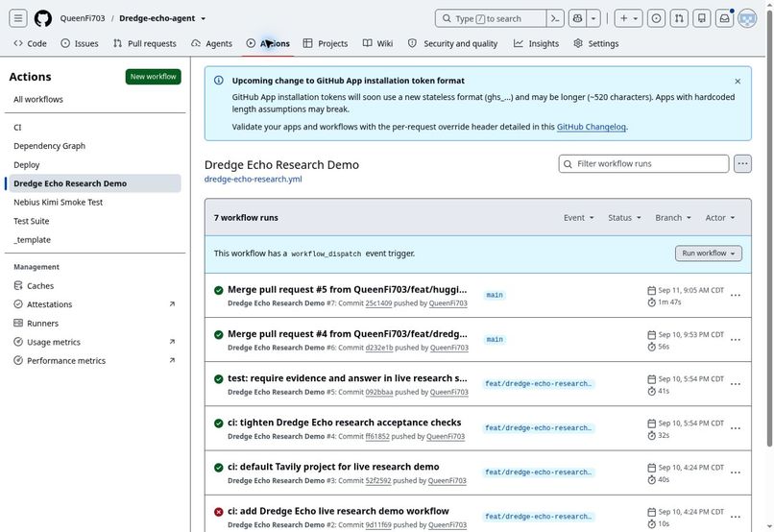Open the command palette icon

[555, 18]
